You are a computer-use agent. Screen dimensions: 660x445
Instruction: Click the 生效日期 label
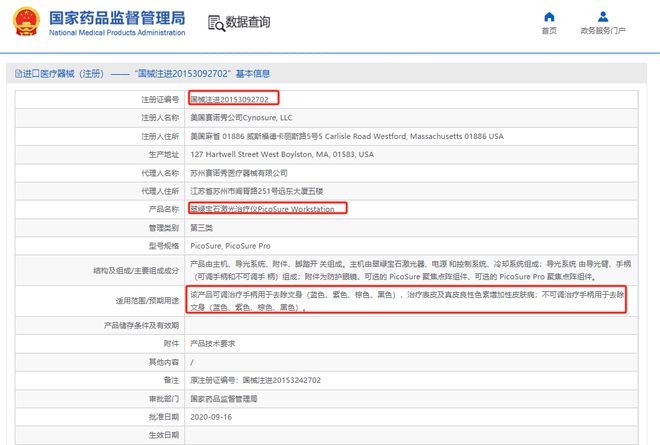[164, 435]
